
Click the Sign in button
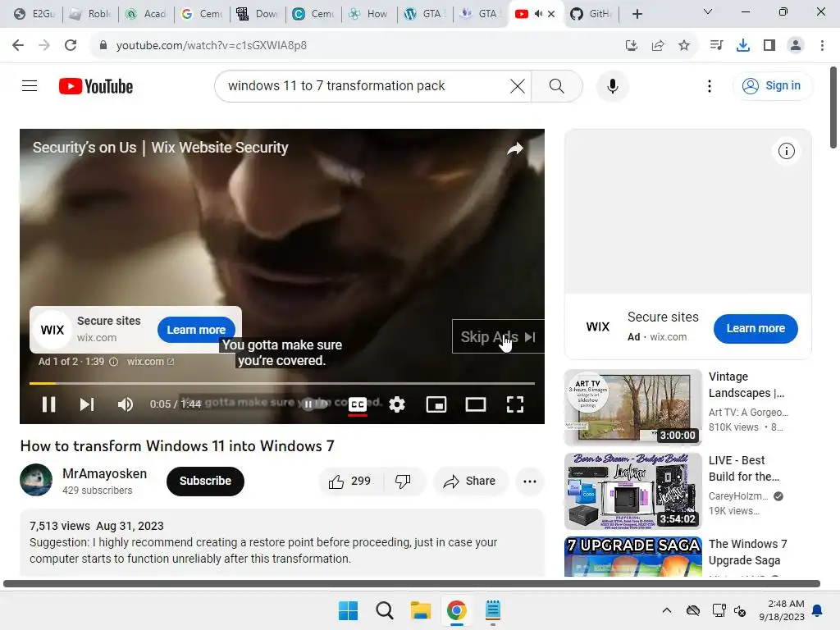point(771,85)
